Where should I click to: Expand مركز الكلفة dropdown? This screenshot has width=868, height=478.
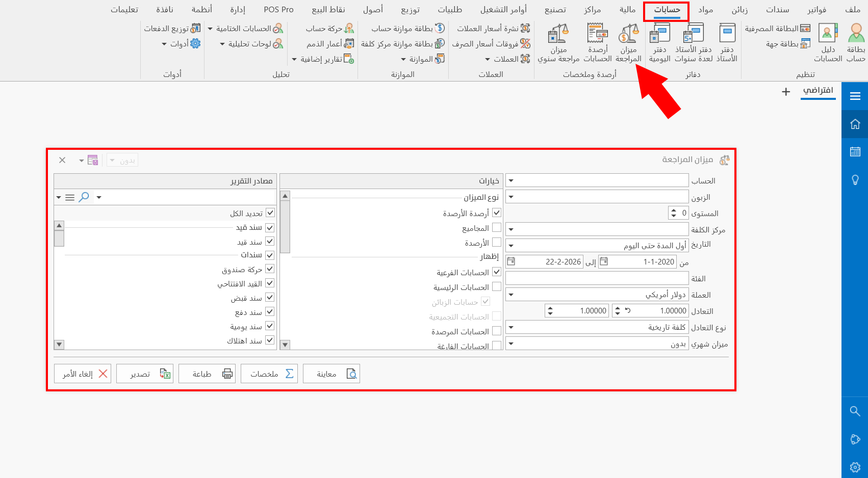[x=511, y=229]
